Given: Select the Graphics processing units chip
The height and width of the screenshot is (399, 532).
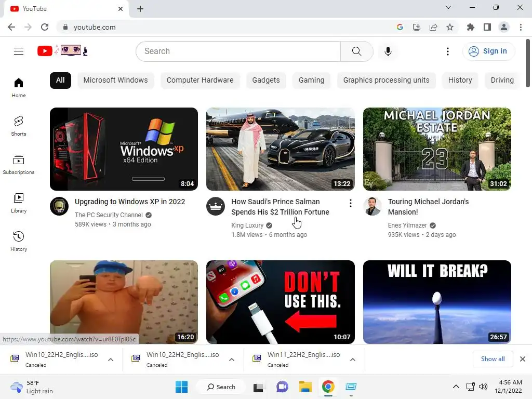Looking at the screenshot, I should tap(386, 81).
